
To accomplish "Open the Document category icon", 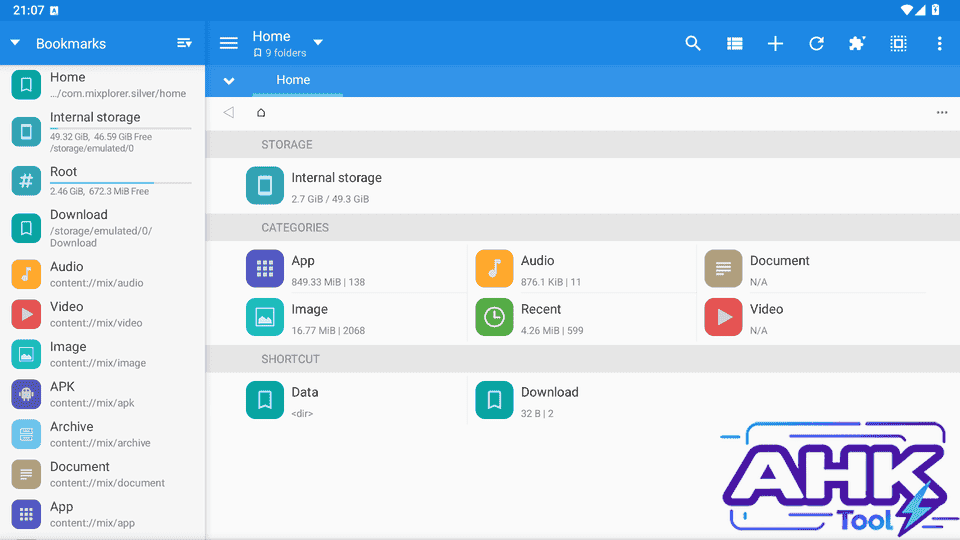I will [x=723, y=268].
